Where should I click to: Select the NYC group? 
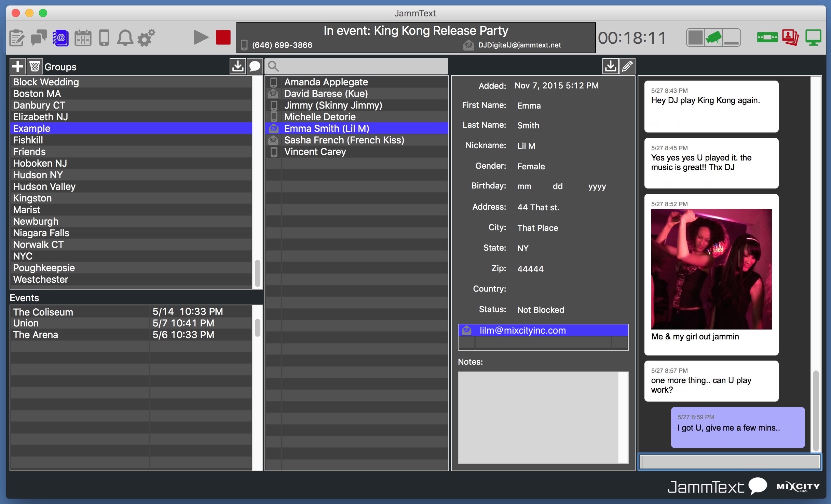(x=131, y=256)
